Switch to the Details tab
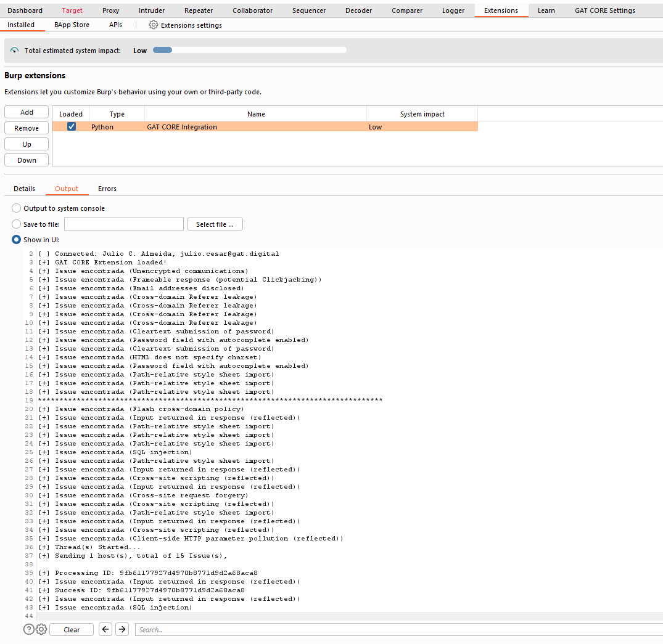Screen dimensions: 663x644 point(25,189)
